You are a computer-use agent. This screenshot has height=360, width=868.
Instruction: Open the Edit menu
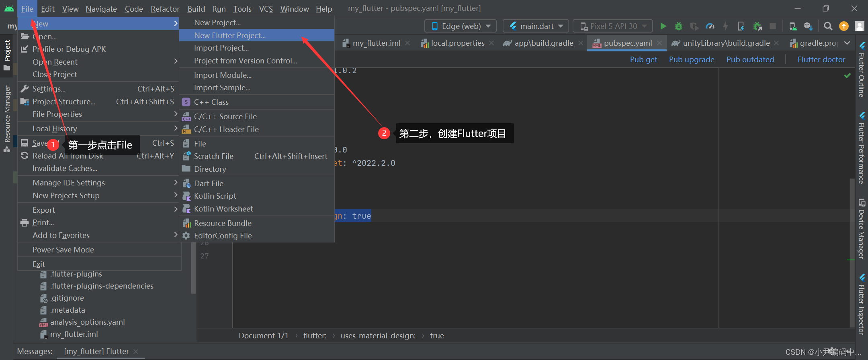pyautogui.click(x=47, y=8)
